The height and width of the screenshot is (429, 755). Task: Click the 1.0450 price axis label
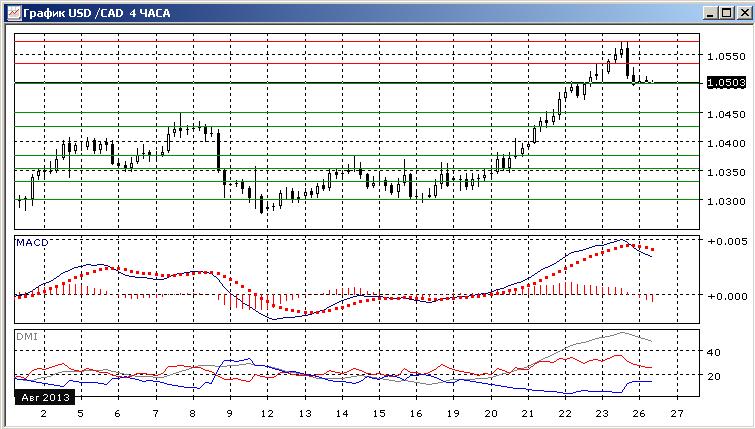click(726, 115)
